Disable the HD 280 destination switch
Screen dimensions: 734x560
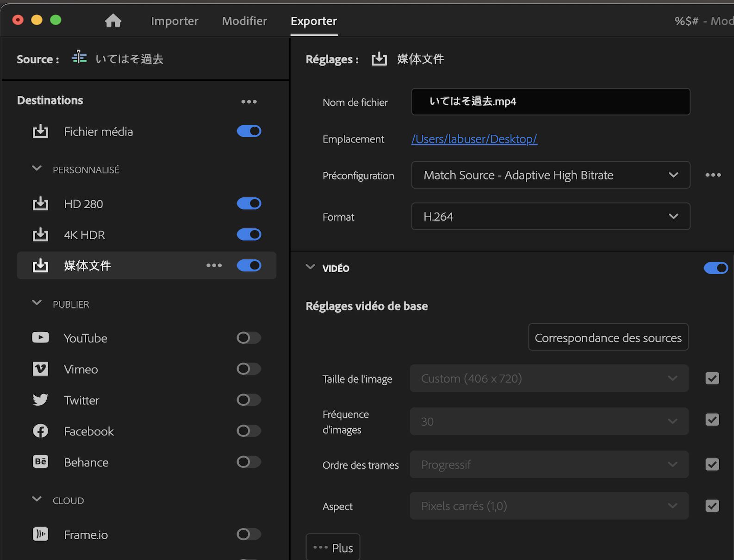(x=249, y=204)
